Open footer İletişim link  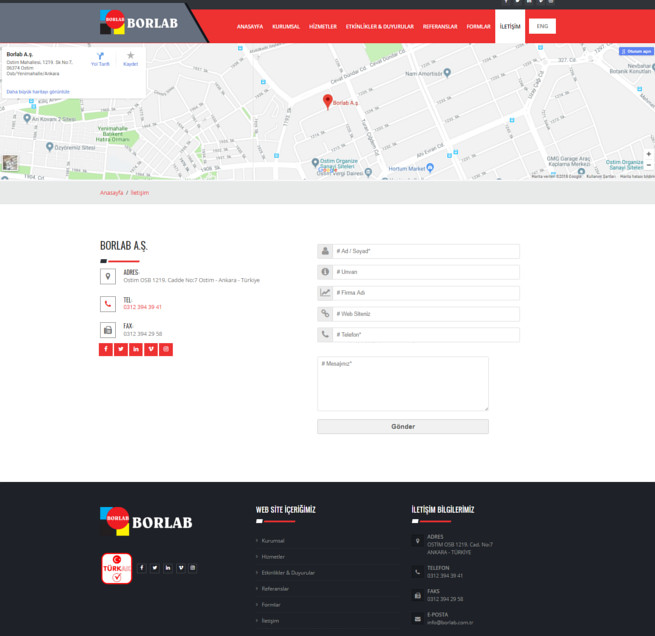pyautogui.click(x=270, y=621)
